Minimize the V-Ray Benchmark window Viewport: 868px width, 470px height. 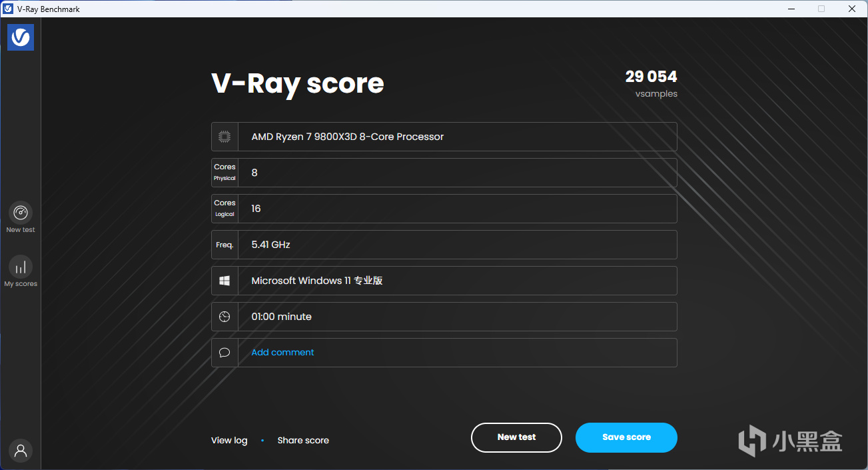point(791,9)
